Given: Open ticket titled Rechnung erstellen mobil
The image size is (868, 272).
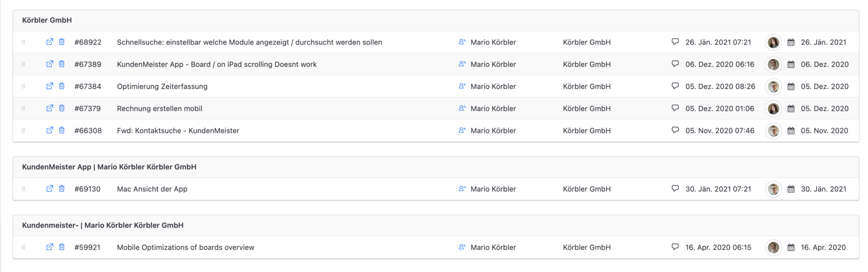Looking at the screenshot, I should [x=160, y=108].
